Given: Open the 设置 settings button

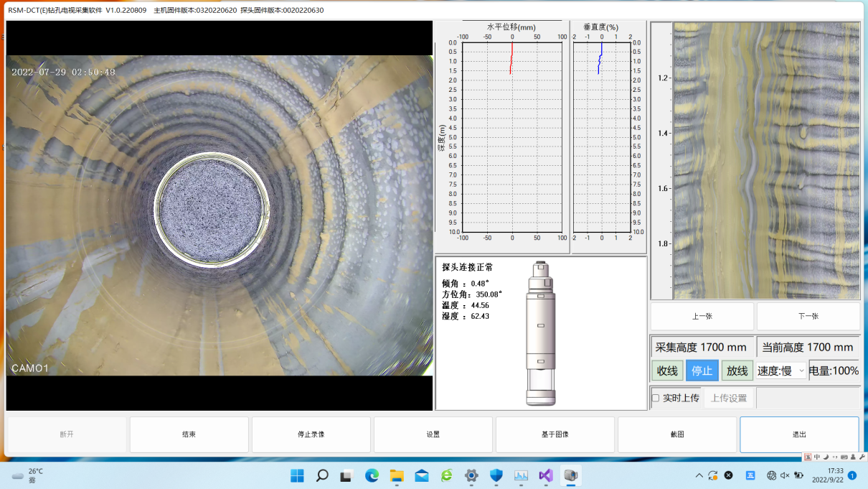Looking at the screenshot, I should [433, 434].
